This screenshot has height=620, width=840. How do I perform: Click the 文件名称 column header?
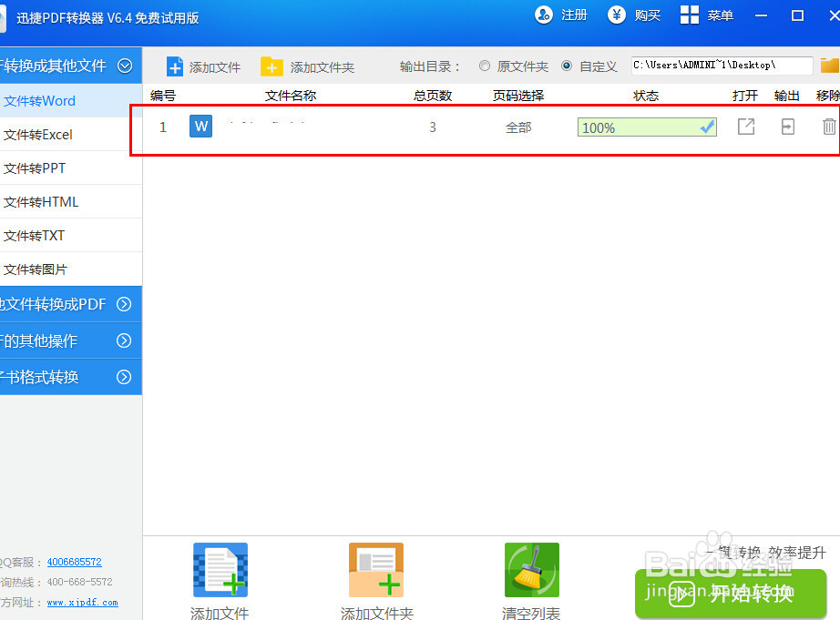pyautogui.click(x=291, y=96)
